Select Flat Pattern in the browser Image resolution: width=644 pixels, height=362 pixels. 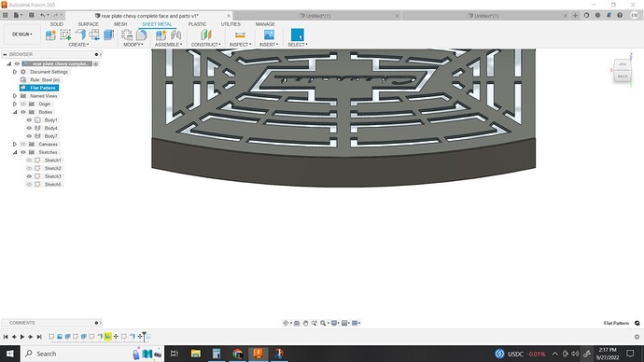tap(39, 88)
